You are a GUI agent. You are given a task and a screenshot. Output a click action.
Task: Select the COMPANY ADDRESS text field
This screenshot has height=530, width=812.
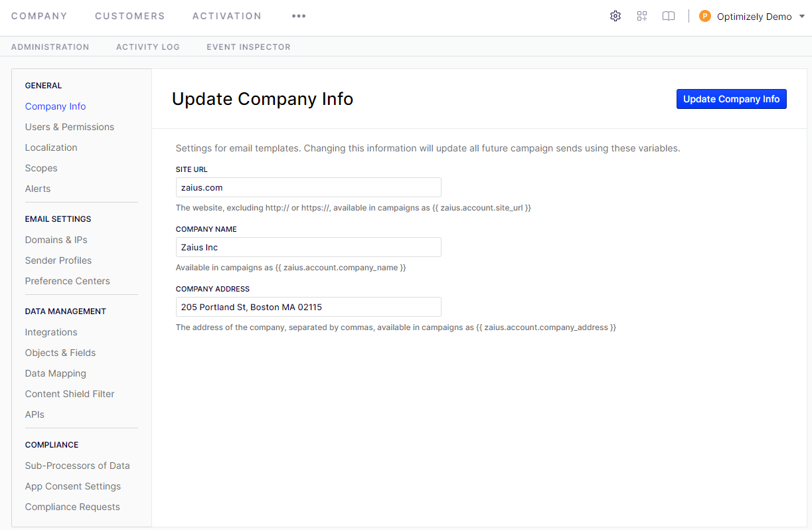(x=308, y=306)
